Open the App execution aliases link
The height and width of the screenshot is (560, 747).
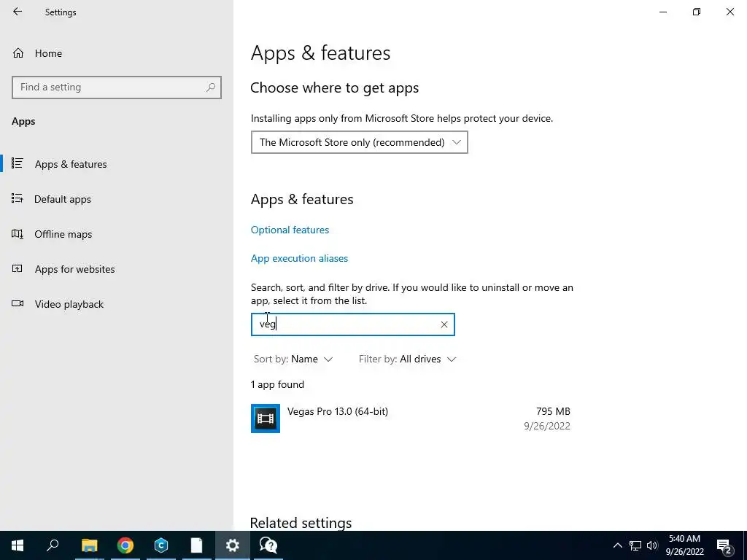click(x=299, y=258)
